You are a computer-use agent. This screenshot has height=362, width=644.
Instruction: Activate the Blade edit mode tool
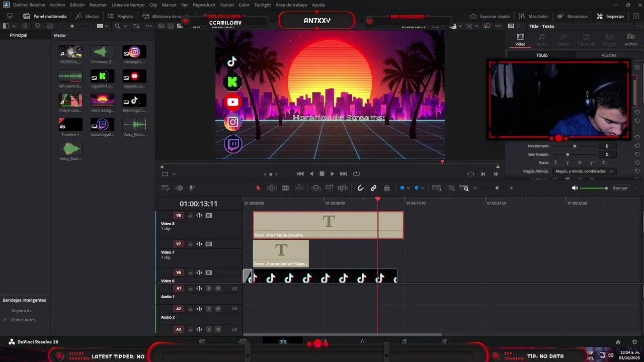tap(285, 188)
